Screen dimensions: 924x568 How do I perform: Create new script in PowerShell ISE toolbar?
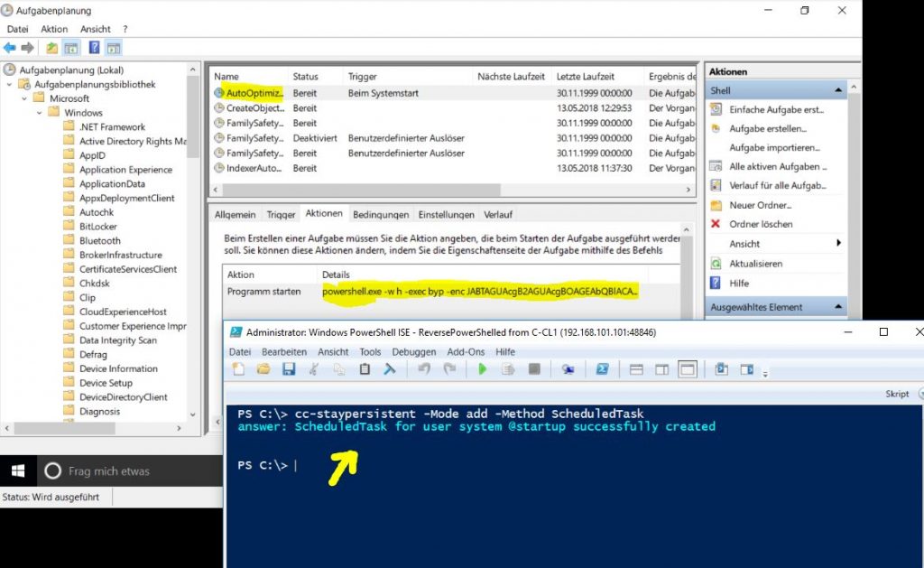pyautogui.click(x=238, y=369)
